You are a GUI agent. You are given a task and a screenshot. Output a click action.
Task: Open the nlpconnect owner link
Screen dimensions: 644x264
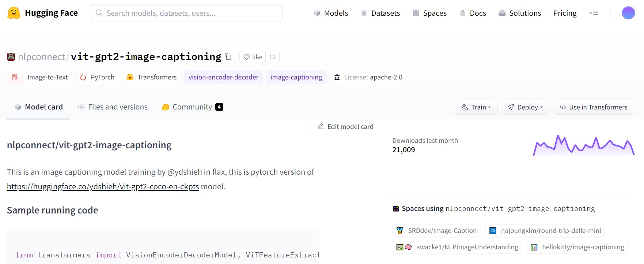tap(41, 57)
